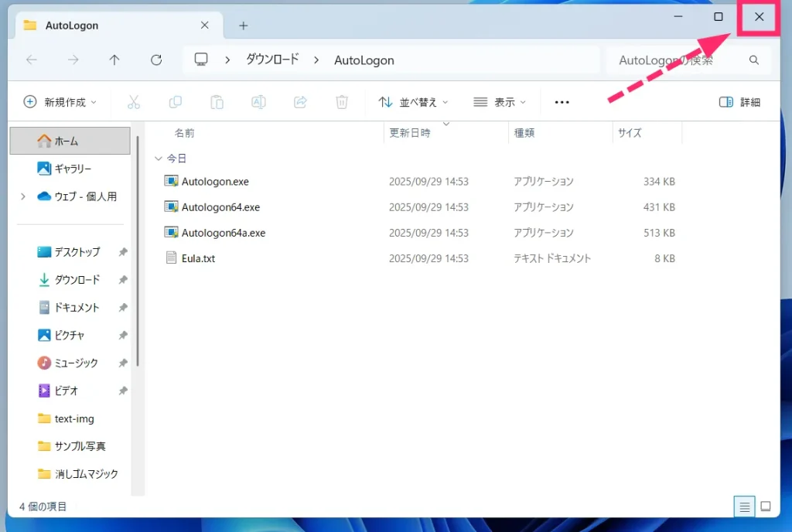Sort by 名前 column header
Image resolution: width=792 pixels, height=532 pixels.
coord(184,133)
